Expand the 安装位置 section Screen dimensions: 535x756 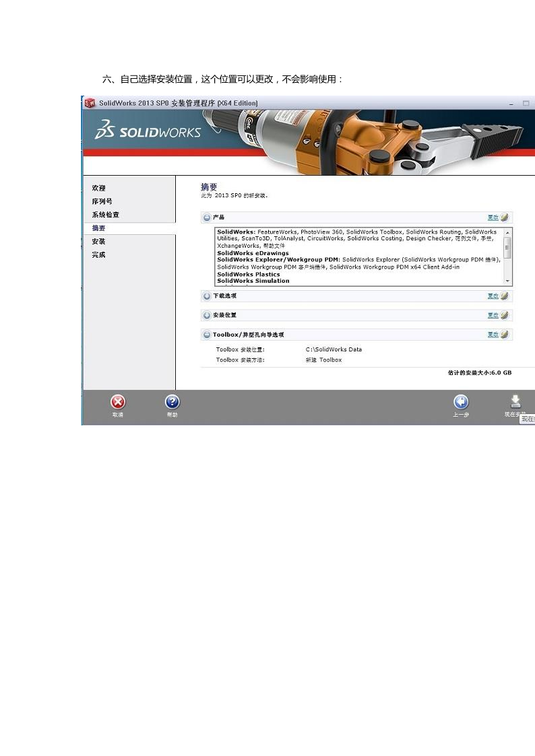(x=207, y=315)
